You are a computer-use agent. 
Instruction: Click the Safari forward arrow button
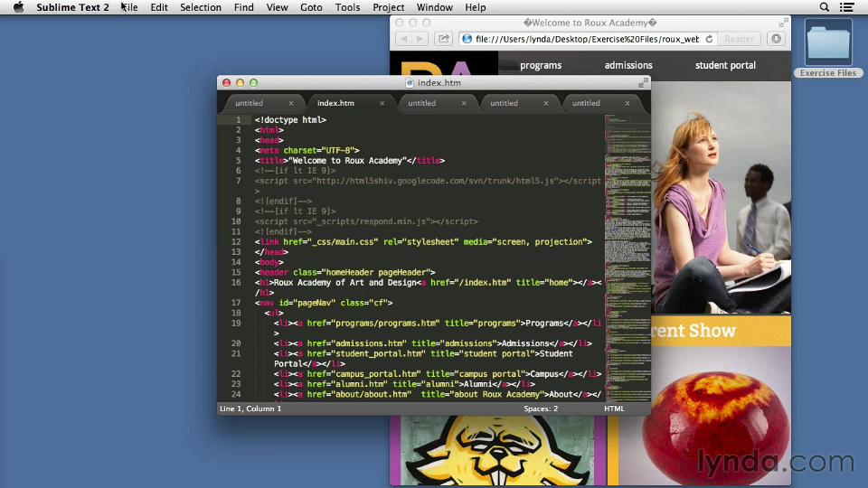click(420, 39)
